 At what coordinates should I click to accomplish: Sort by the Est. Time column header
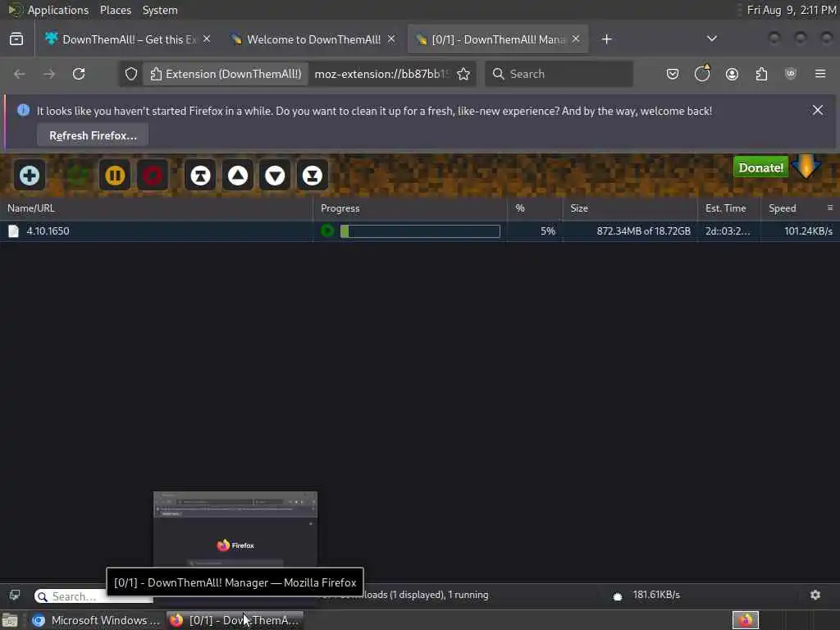pyautogui.click(x=729, y=208)
